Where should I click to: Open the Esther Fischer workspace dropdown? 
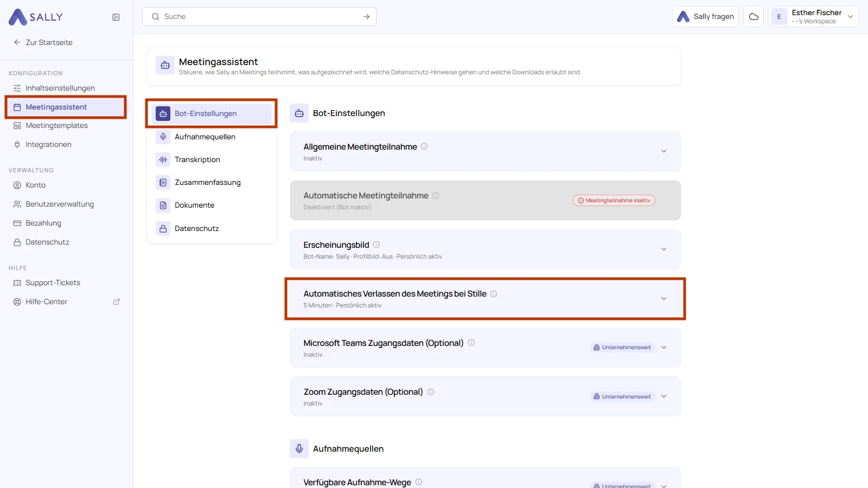click(814, 17)
